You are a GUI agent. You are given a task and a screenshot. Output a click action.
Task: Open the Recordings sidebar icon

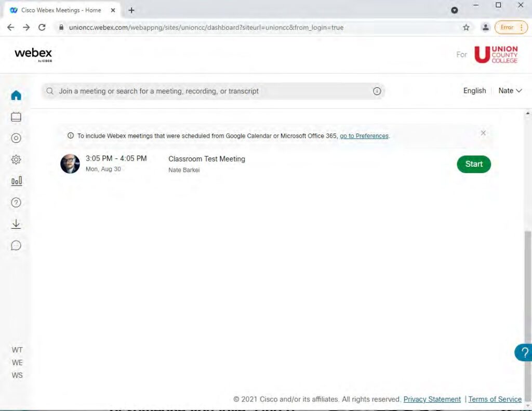[16, 138]
